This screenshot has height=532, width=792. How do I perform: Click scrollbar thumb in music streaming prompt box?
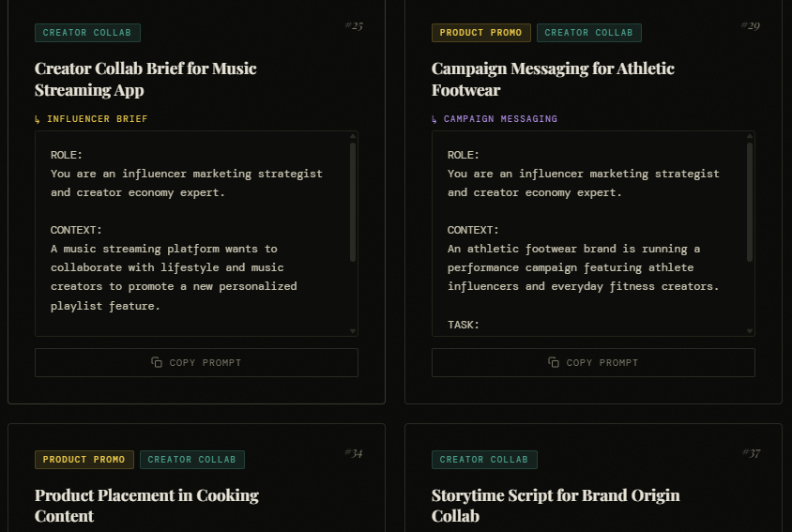click(x=353, y=201)
